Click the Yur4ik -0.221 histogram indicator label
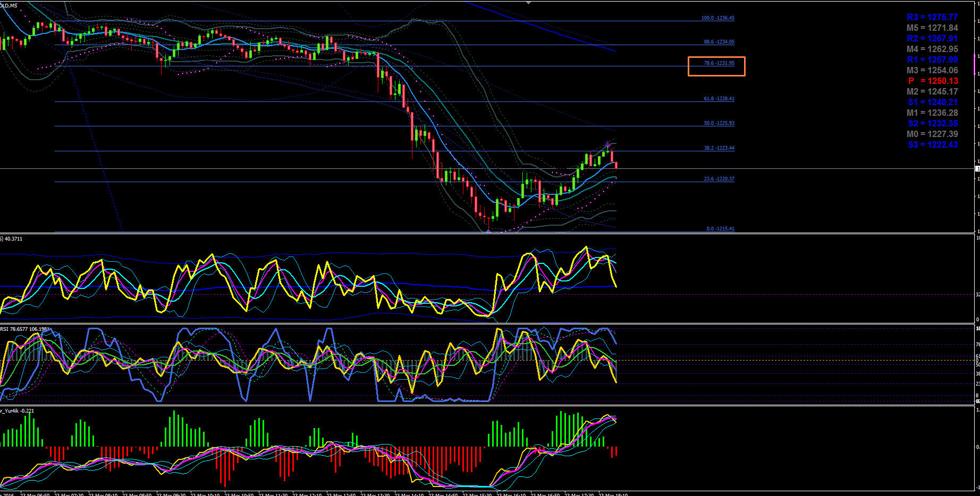 (x=17, y=411)
